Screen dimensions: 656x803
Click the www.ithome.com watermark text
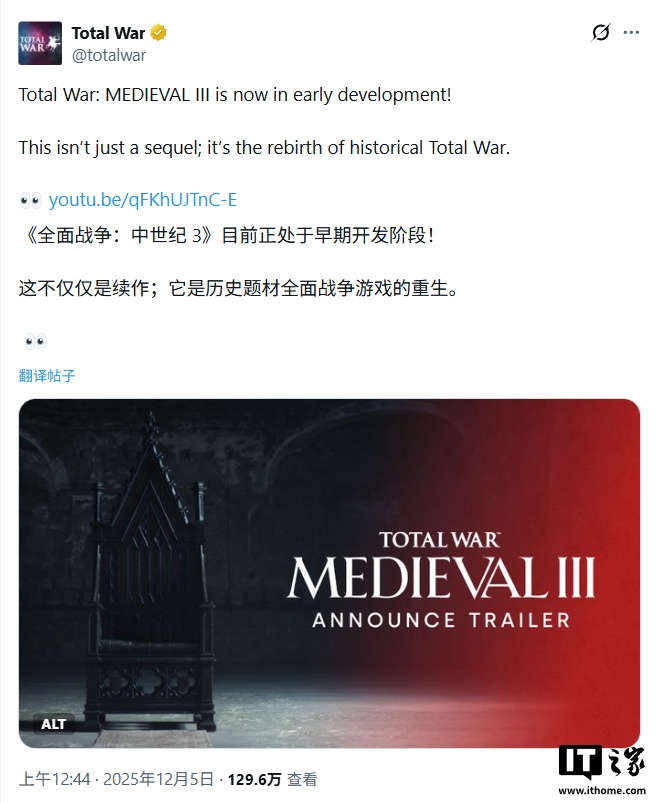[602, 791]
